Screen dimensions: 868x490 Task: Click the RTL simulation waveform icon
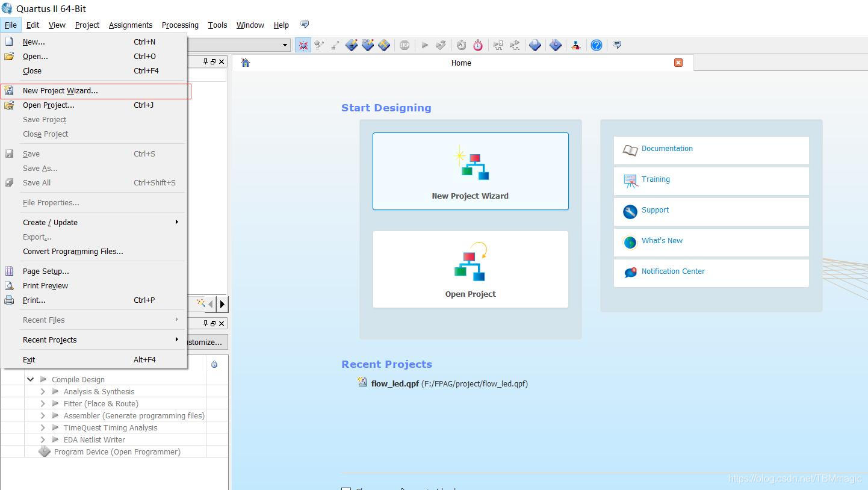point(498,45)
